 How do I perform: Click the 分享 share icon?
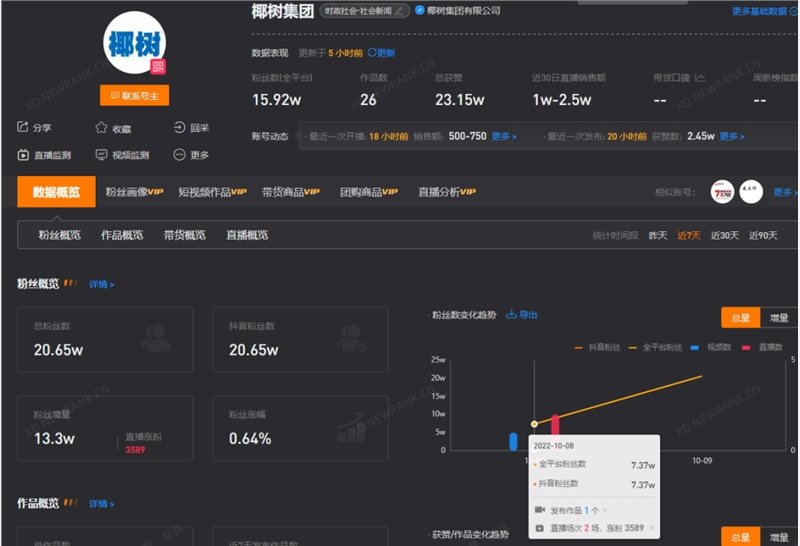[22, 127]
